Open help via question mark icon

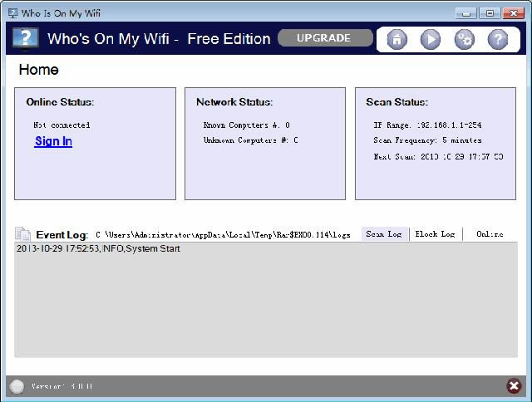coord(498,40)
